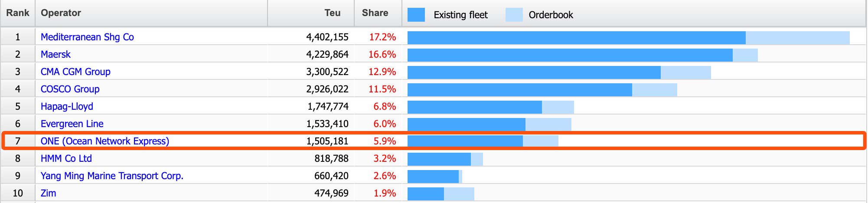This screenshot has width=868, height=203.
Task: Click the Teu column header
Action: tap(333, 13)
